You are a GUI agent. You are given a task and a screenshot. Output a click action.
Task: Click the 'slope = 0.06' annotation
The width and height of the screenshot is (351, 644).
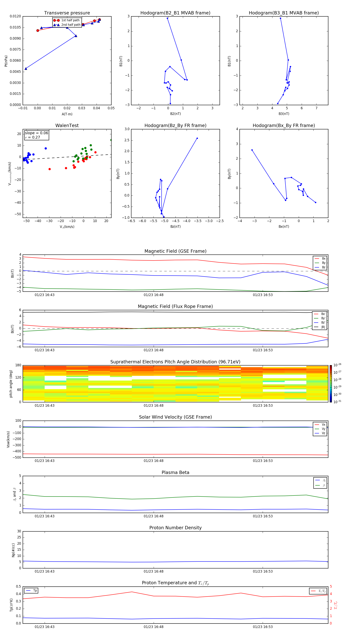(x=36, y=133)
